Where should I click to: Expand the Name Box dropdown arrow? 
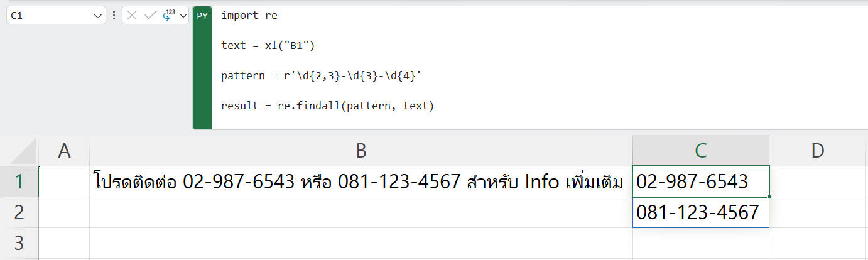pos(98,16)
